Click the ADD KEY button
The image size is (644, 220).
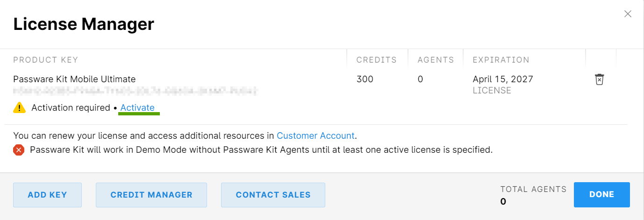pos(47,195)
